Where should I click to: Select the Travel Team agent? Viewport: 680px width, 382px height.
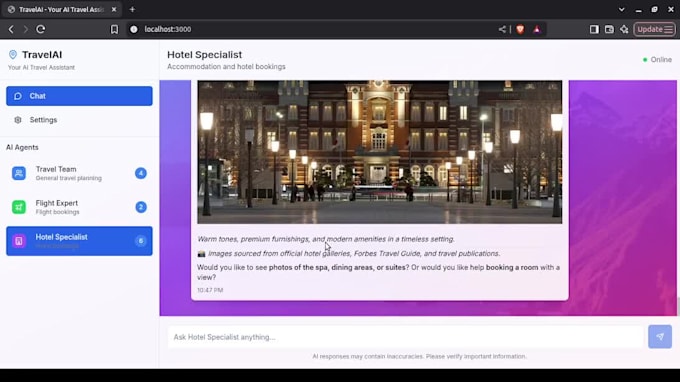point(79,173)
